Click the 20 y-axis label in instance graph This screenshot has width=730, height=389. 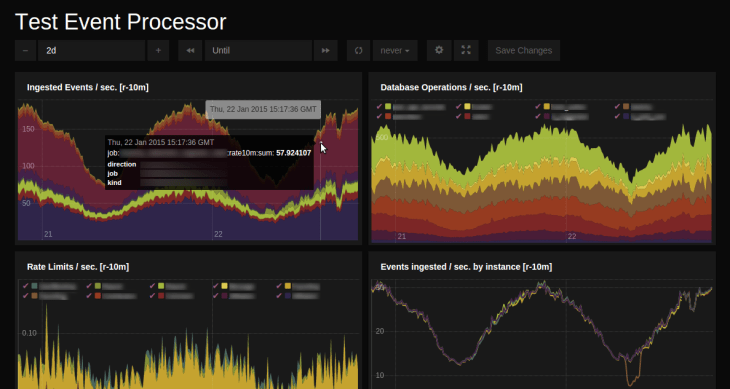380,331
